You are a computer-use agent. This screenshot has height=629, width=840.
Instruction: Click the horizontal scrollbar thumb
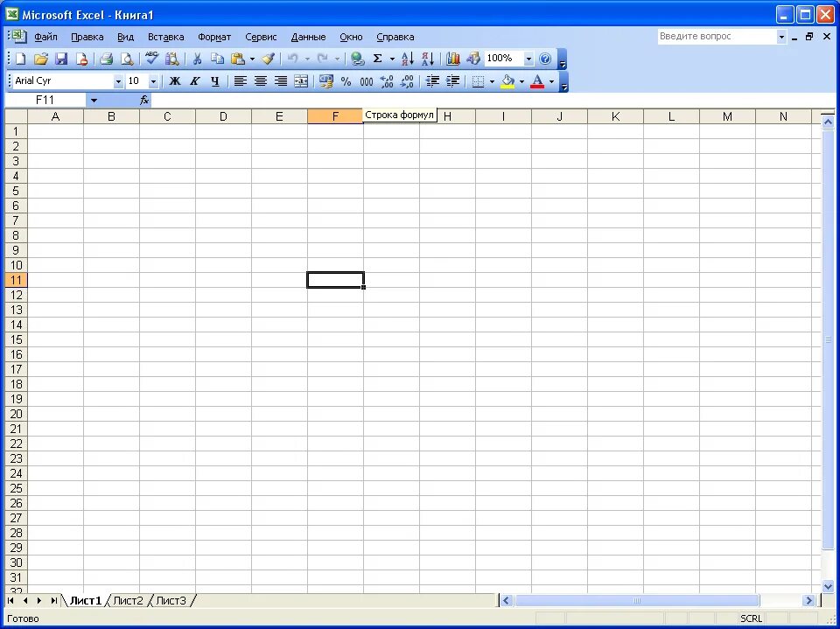(636, 601)
